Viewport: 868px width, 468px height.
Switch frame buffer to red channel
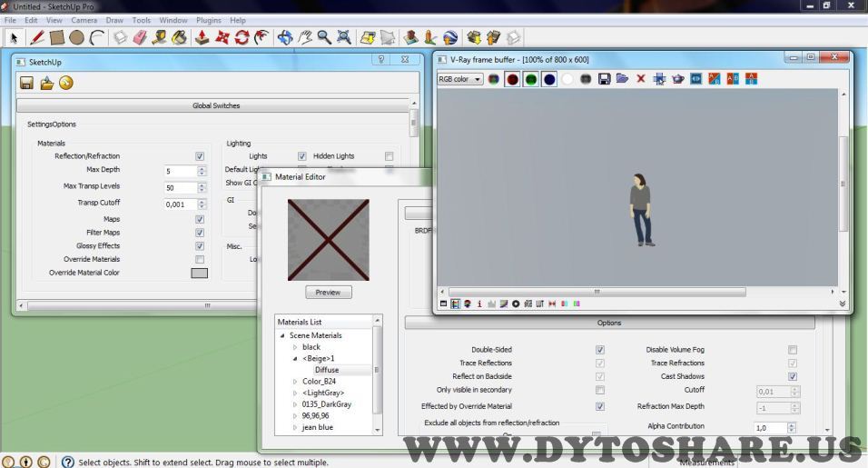pyautogui.click(x=513, y=79)
